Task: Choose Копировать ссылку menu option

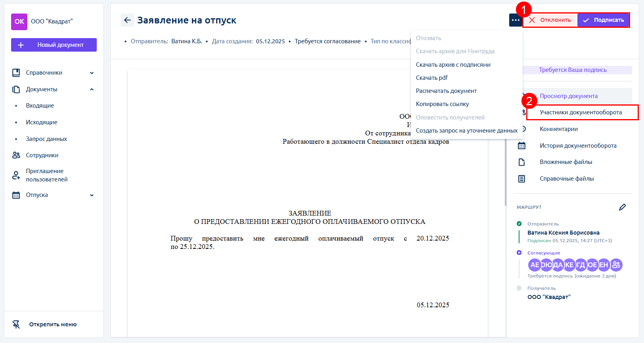Action: (442, 104)
